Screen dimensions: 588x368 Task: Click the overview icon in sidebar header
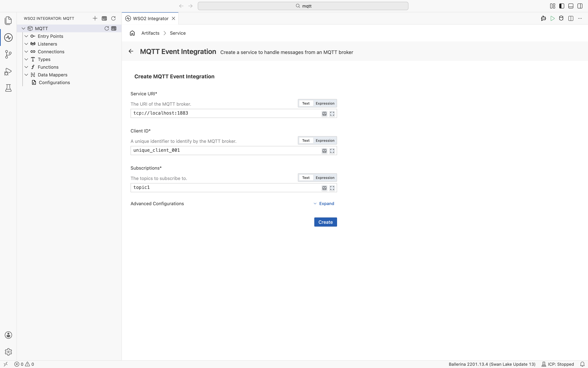104,19
